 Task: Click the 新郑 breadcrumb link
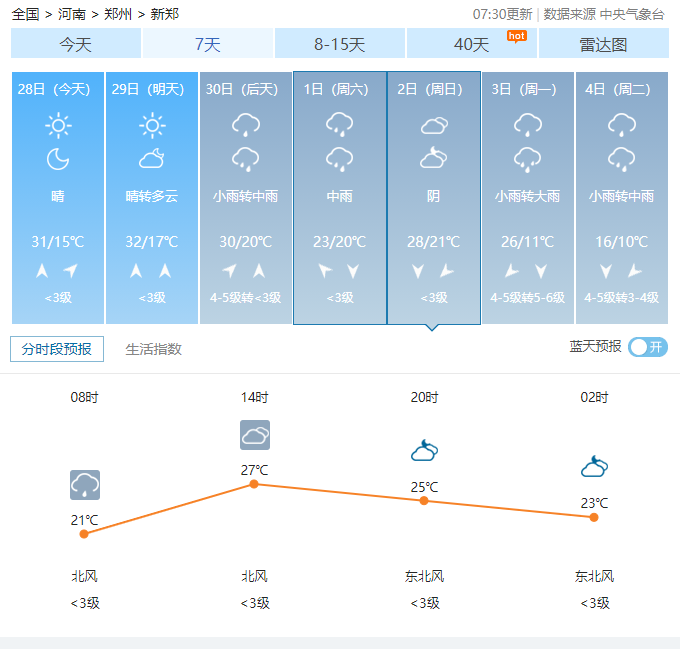(165, 14)
